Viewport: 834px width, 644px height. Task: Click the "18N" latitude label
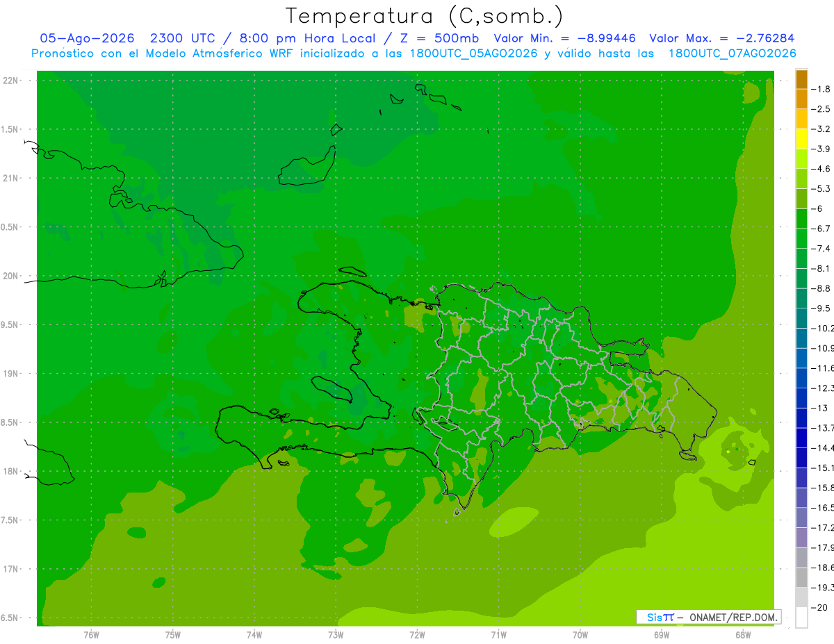10,471
